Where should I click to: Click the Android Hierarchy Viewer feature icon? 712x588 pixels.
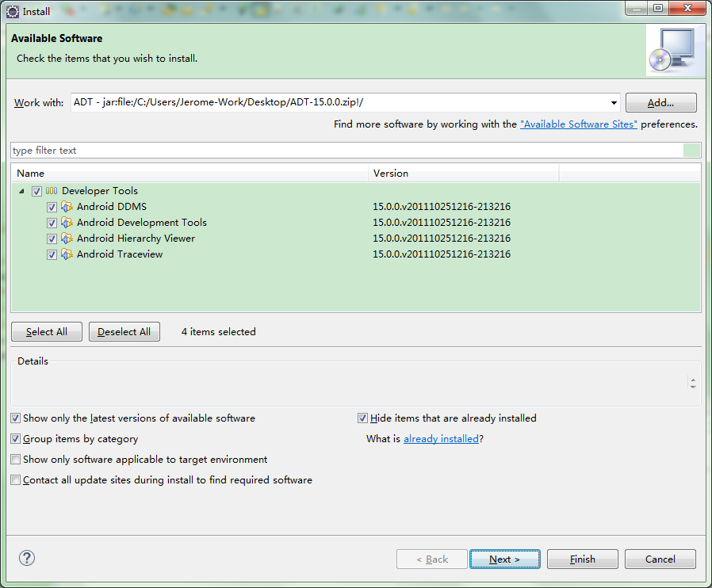point(67,239)
